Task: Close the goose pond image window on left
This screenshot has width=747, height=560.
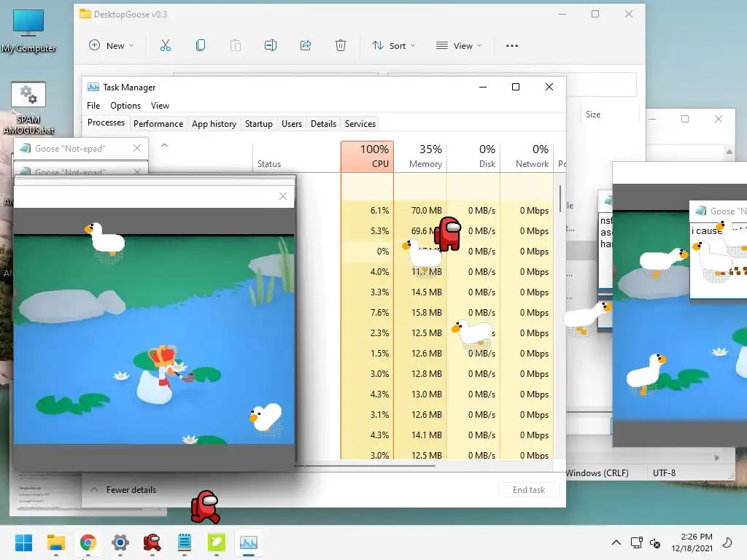Action: (x=283, y=196)
